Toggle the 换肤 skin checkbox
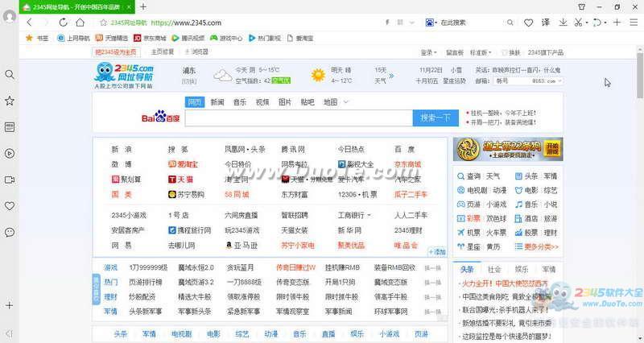Screen dimensions: 644x343 pos(505,52)
